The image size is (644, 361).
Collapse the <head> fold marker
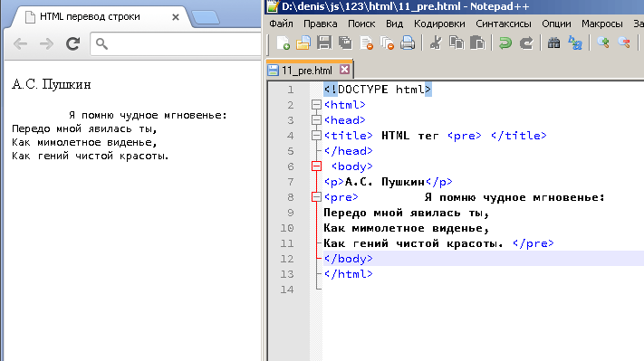316,119
